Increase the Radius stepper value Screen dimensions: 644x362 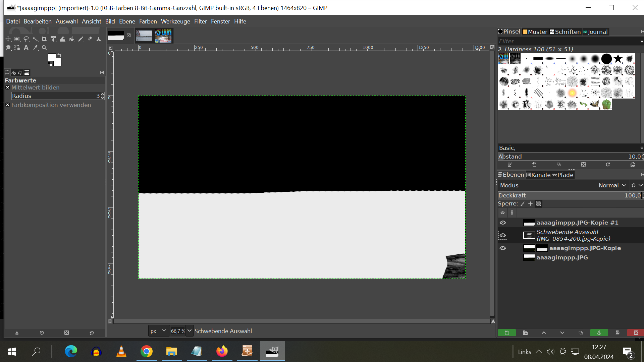coord(102,94)
